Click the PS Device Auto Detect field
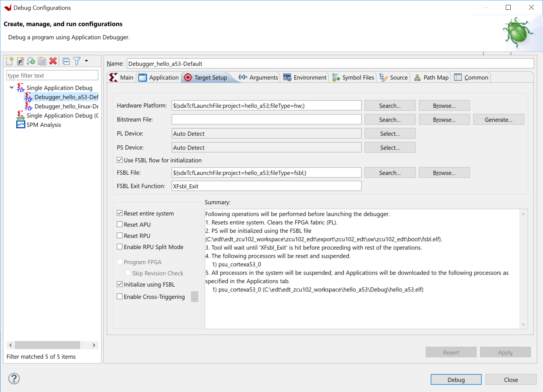 coord(266,148)
